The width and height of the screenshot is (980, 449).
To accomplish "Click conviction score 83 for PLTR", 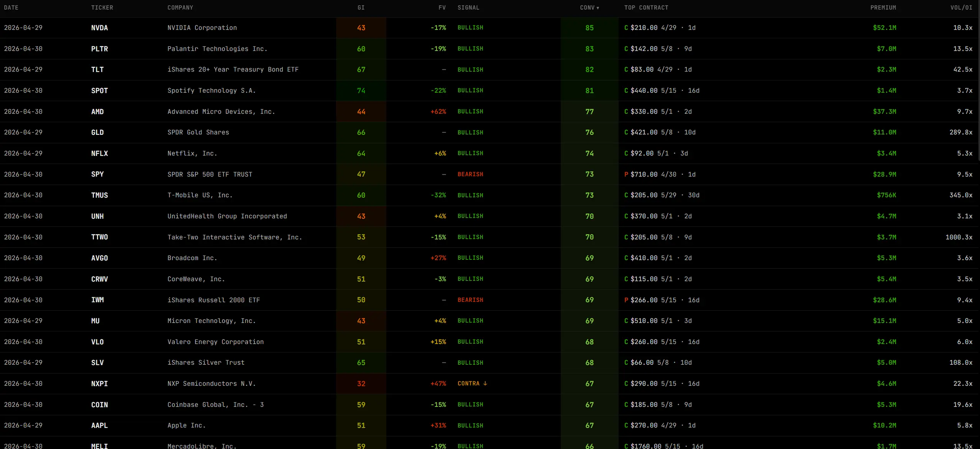I will point(589,49).
